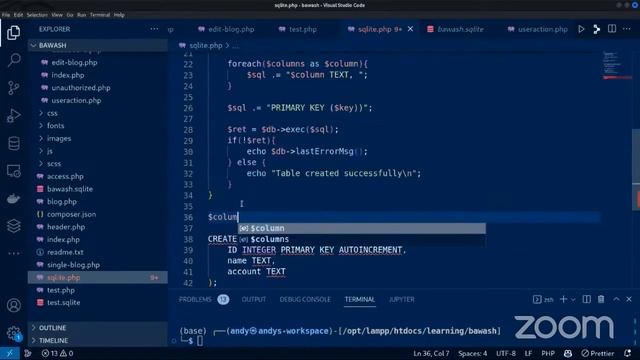Open the layers stack view icon
640x360 pixels.
[13, 226]
